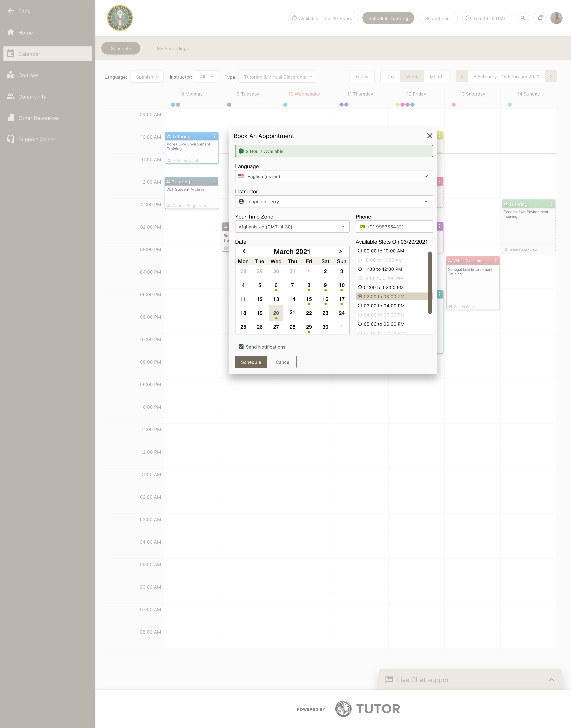571x728 pixels.
Task: Open the Instructor All filter dropdown
Action: 206,77
